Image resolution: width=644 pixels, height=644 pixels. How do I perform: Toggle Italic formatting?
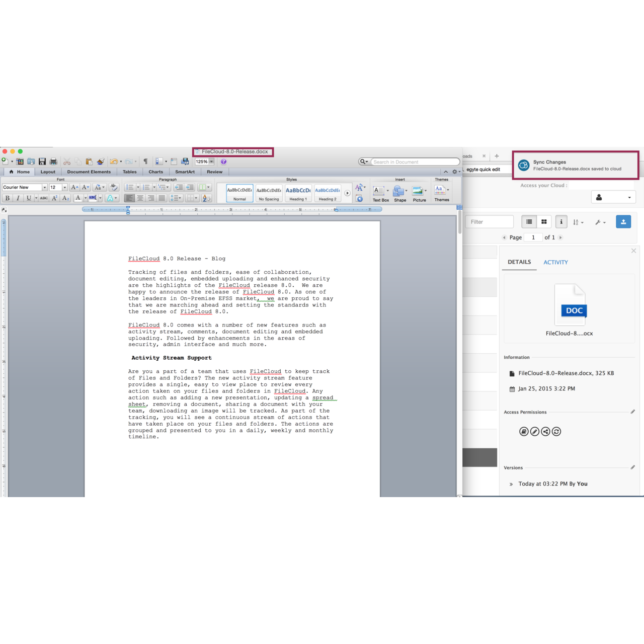18,198
